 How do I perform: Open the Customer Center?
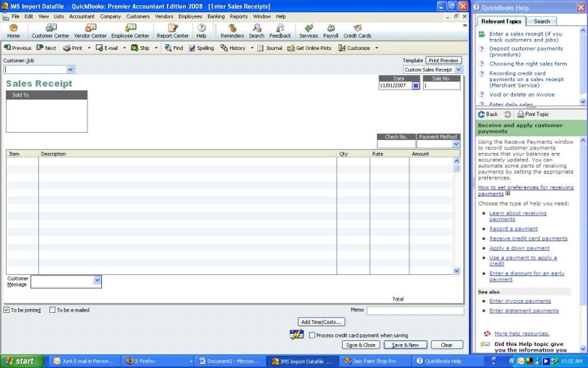(x=50, y=31)
